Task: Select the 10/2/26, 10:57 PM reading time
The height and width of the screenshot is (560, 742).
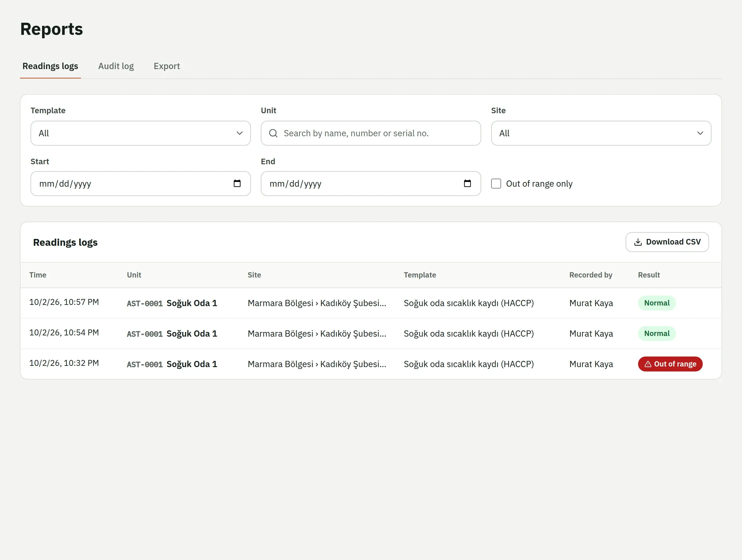Action: [64, 302]
